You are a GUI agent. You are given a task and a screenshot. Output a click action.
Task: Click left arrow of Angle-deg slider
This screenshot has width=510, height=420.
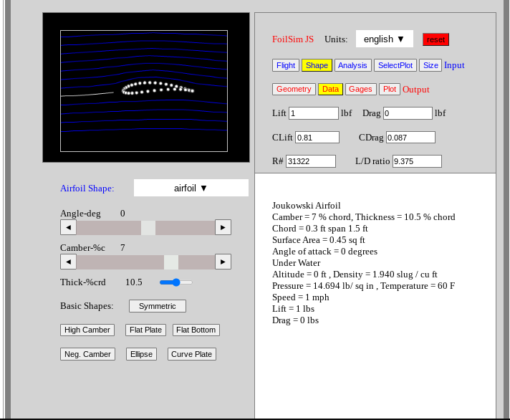[x=68, y=227]
